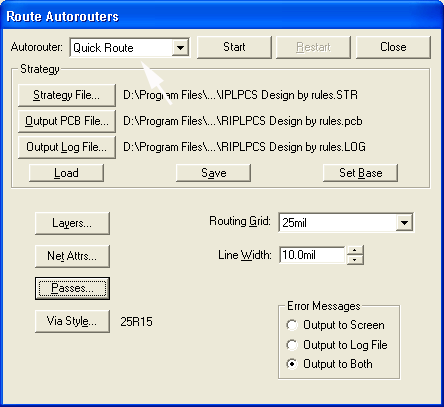Open the Layers settings

point(72,223)
